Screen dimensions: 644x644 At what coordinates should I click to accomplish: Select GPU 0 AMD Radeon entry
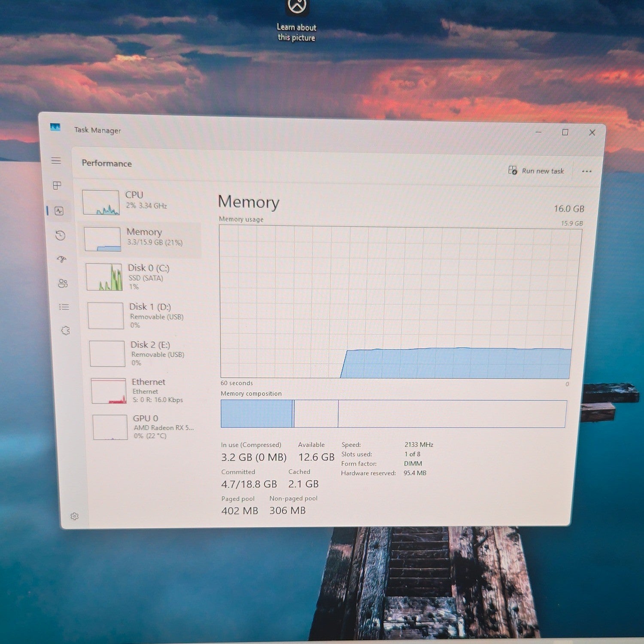click(146, 426)
